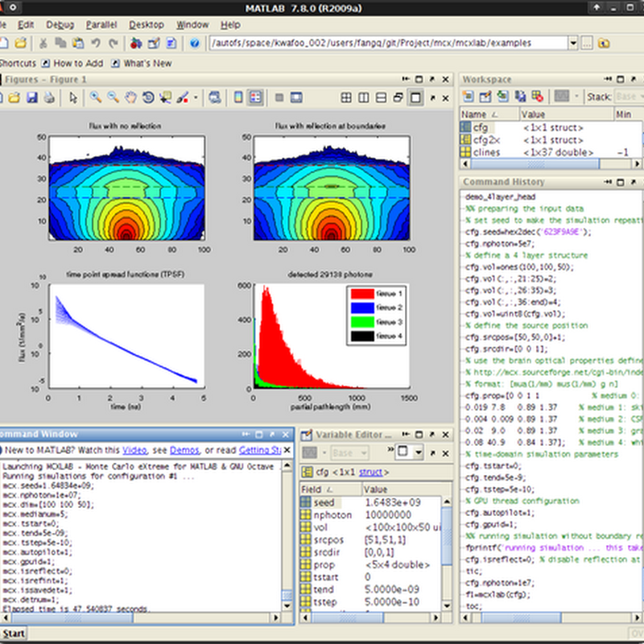Click the Redo arrow in main toolbar

pos(114,43)
